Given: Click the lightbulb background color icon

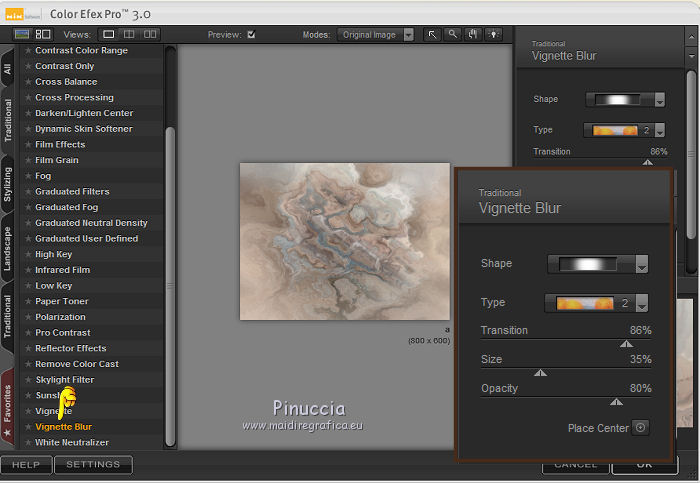Looking at the screenshot, I should pos(493,34).
